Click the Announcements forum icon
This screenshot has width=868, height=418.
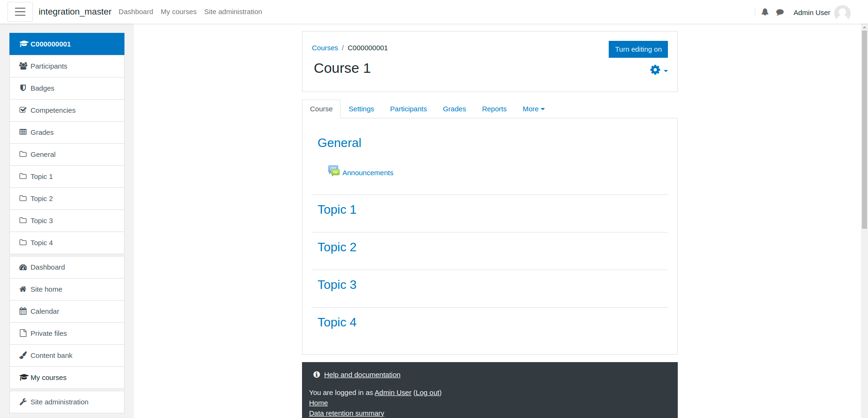pos(334,171)
